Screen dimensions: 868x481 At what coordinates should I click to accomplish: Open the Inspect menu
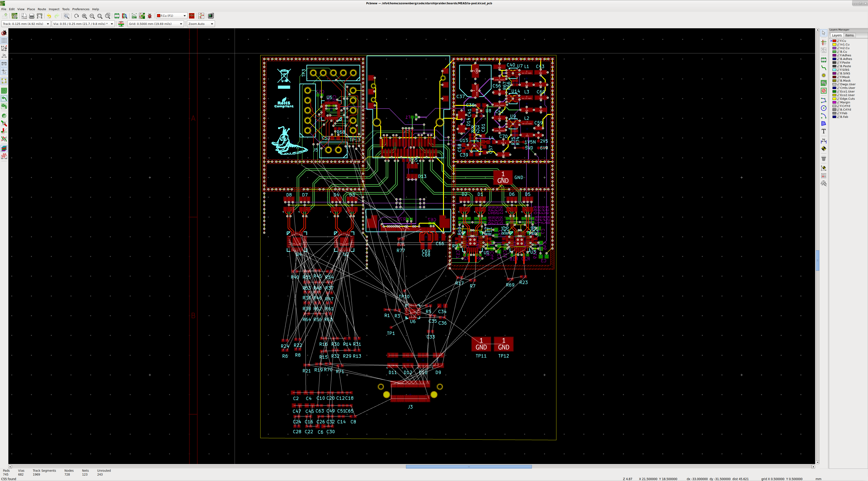(54, 9)
